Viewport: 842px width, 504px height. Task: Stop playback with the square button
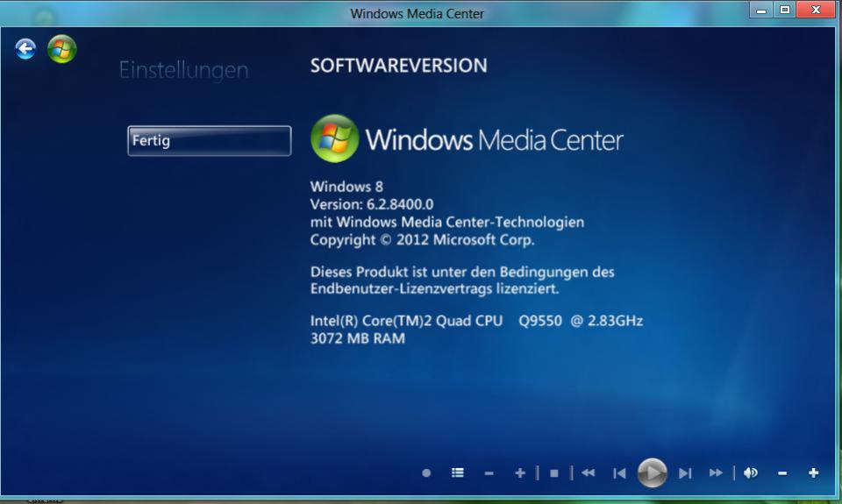554,473
